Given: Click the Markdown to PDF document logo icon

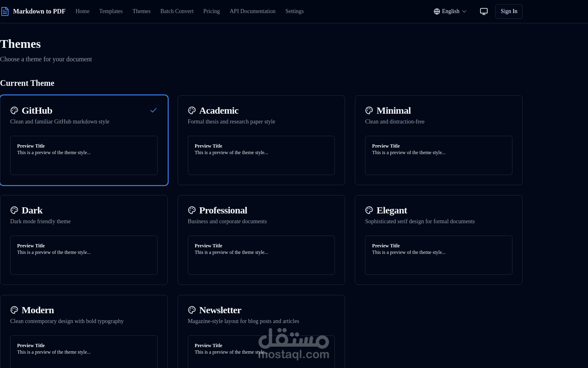Looking at the screenshot, I should [x=5, y=11].
